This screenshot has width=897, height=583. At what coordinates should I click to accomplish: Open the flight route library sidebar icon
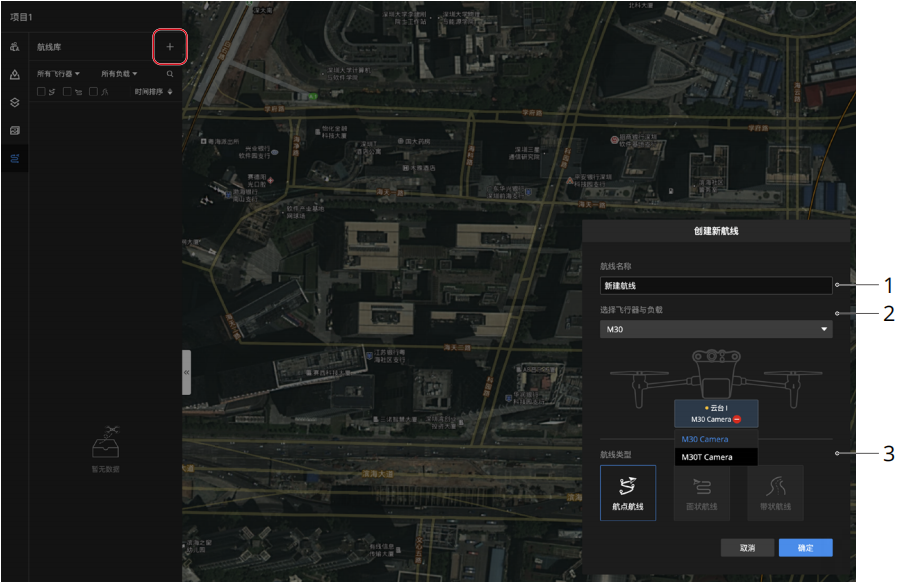coord(15,158)
